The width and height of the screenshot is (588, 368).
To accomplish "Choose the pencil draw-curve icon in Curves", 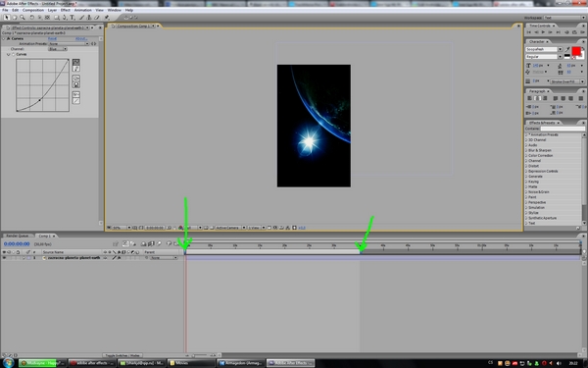I will pos(76,69).
